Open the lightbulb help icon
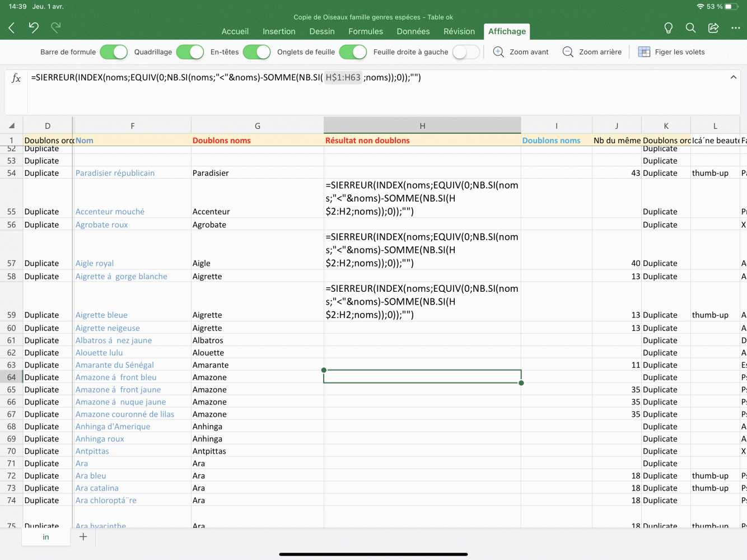Viewport: 747px width, 560px height. (668, 28)
